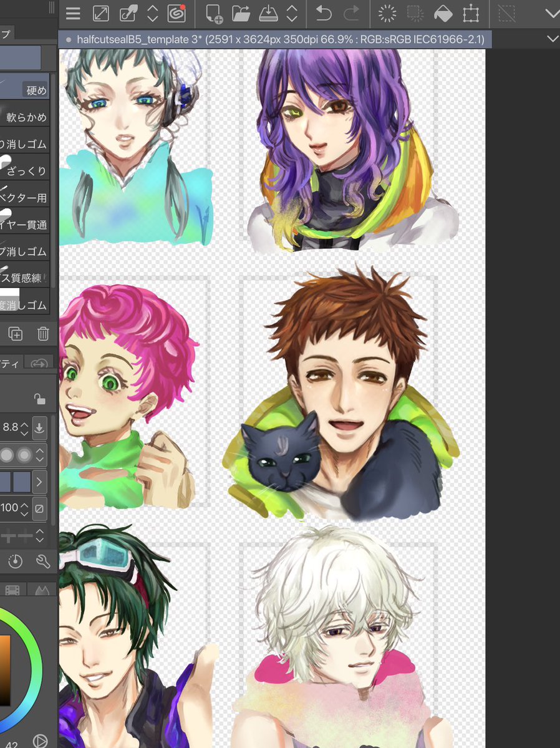Clear the layer contents burst icon
Image resolution: width=560 pixels, height=748 pixels.
coord(387,13)
